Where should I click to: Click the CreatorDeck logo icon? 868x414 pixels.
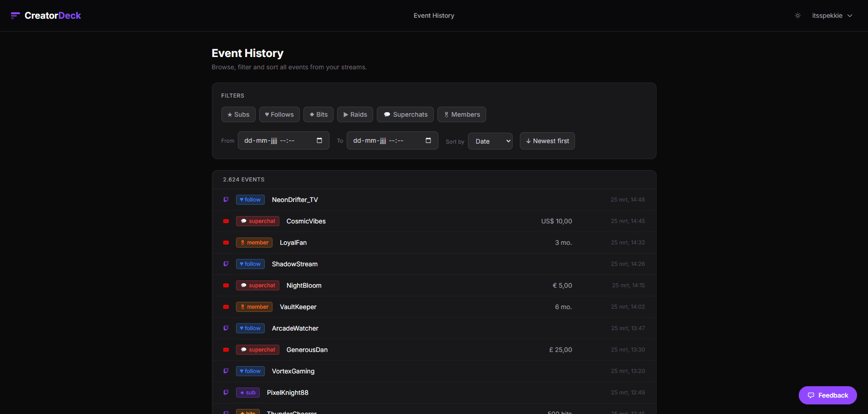point(15,16)
